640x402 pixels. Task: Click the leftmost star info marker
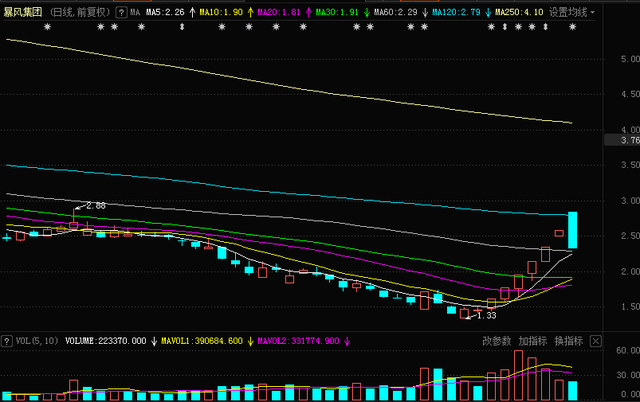pyautogui.click(x=47, y=27)
